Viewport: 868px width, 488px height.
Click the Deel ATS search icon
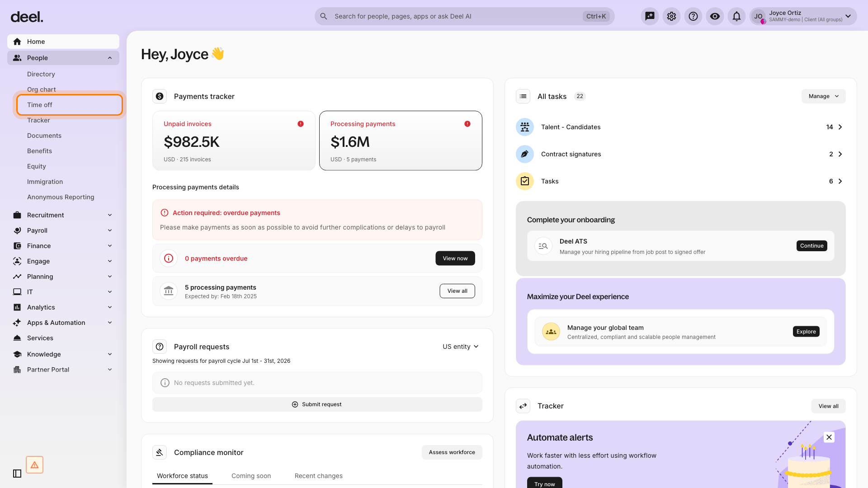543,246
